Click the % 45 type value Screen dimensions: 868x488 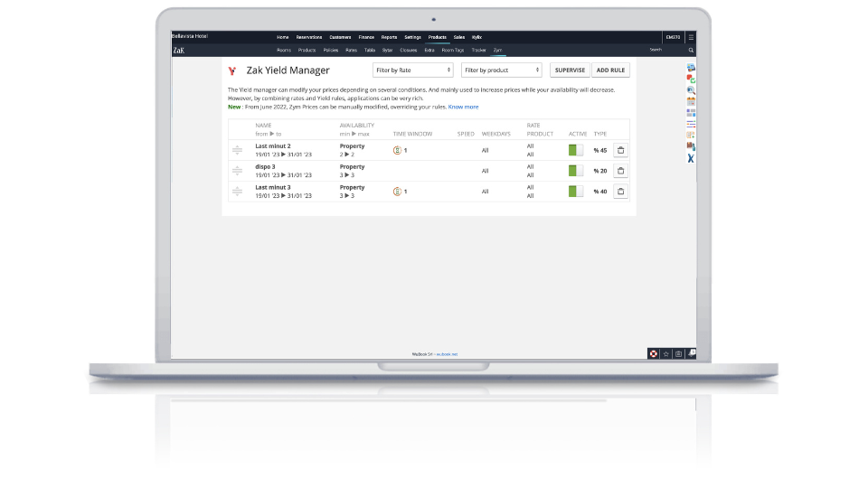600,151
